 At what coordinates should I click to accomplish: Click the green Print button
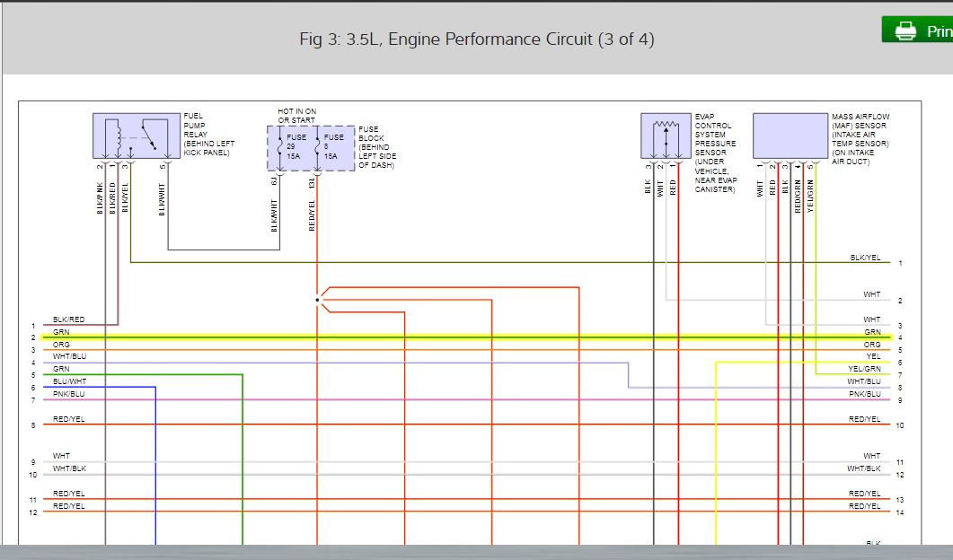925,29
